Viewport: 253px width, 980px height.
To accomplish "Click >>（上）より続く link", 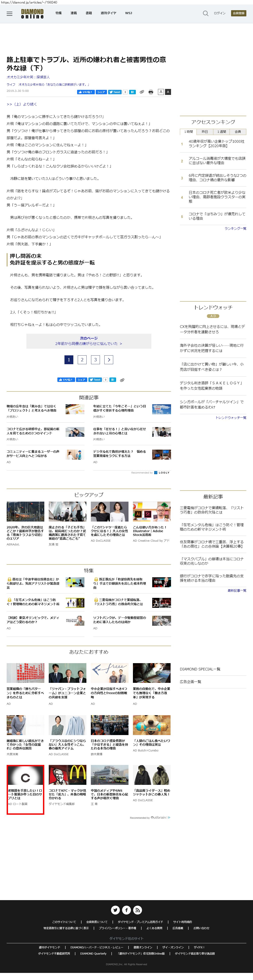I will click(22, 104).
